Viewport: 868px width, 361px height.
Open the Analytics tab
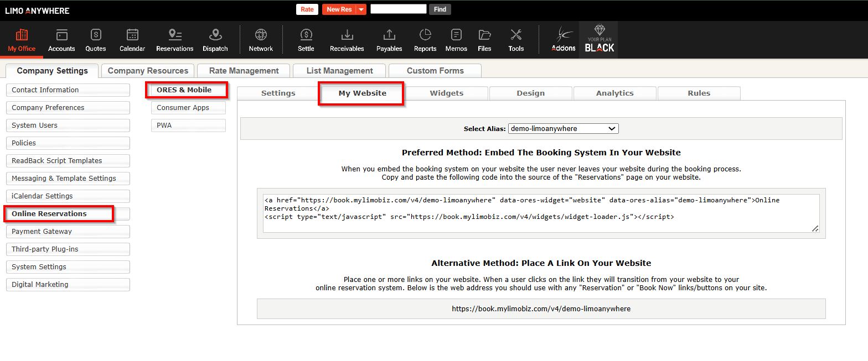pos(614,93)
